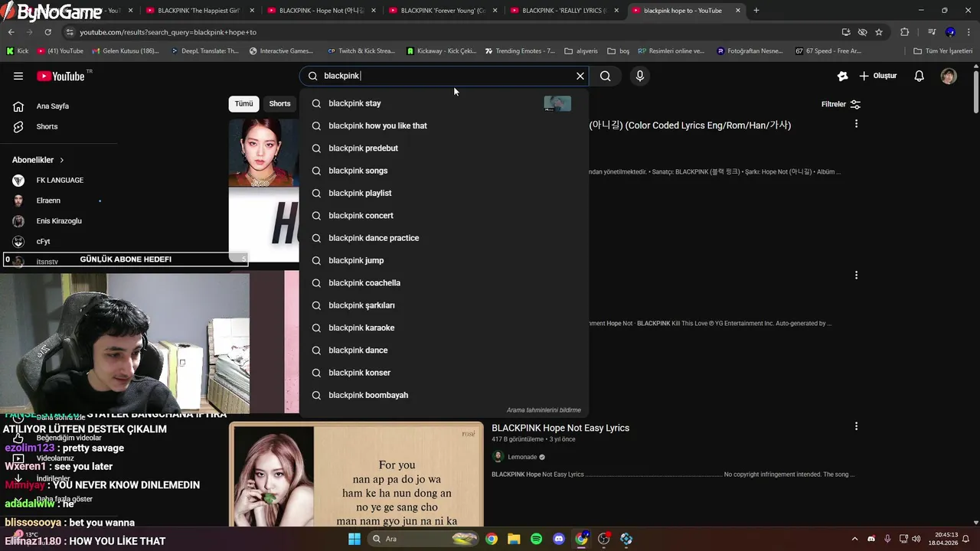The height and width of the screenshot is (551, 980).
Task: Open File Explorer from the taskbar
Action: tap(514, 539)
